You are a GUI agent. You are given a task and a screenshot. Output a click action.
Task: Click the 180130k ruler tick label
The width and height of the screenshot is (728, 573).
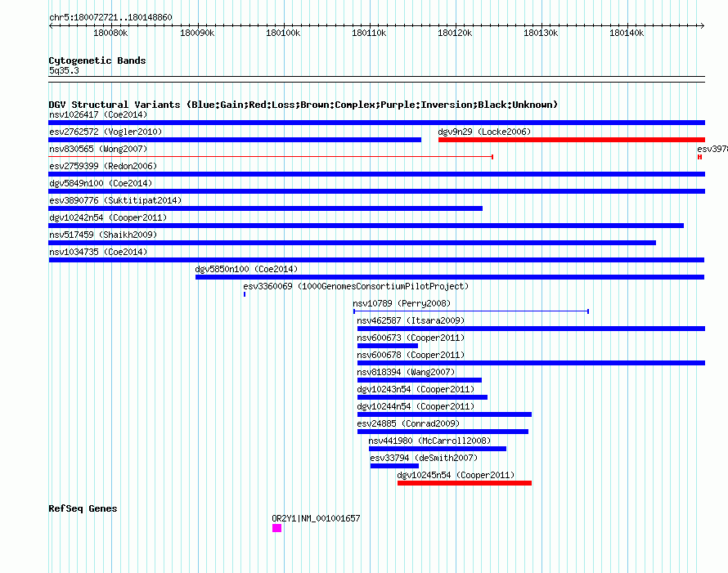tap(541, 33)
